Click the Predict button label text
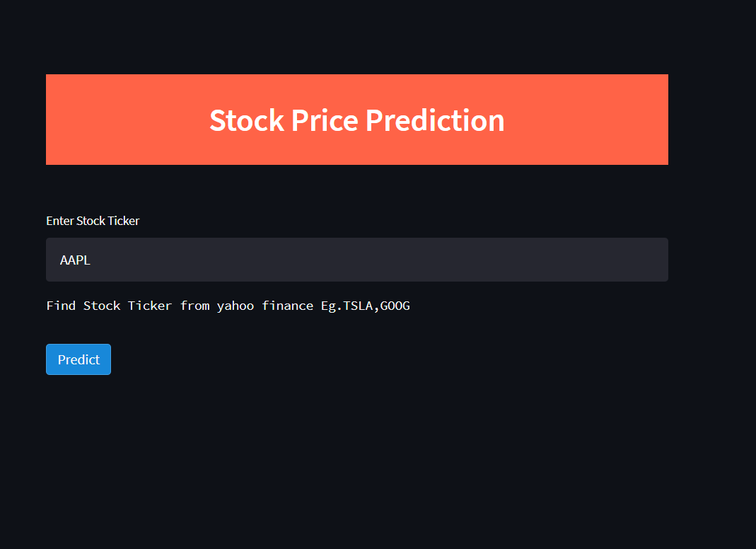Image resolution: width=756 pixels, height=549 pixels. tap(78, 359)
